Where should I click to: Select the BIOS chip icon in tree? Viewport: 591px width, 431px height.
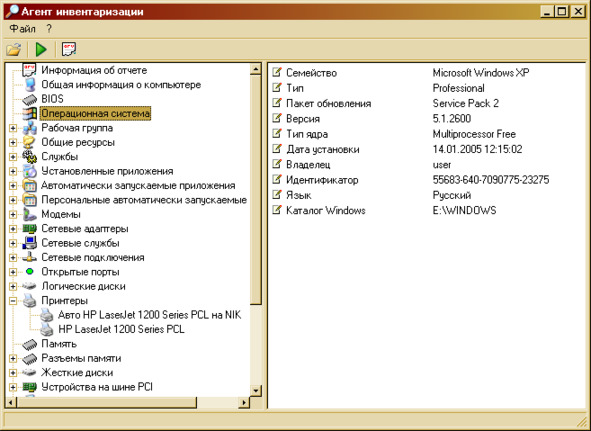pyautogui.click(x=29, y=99)
